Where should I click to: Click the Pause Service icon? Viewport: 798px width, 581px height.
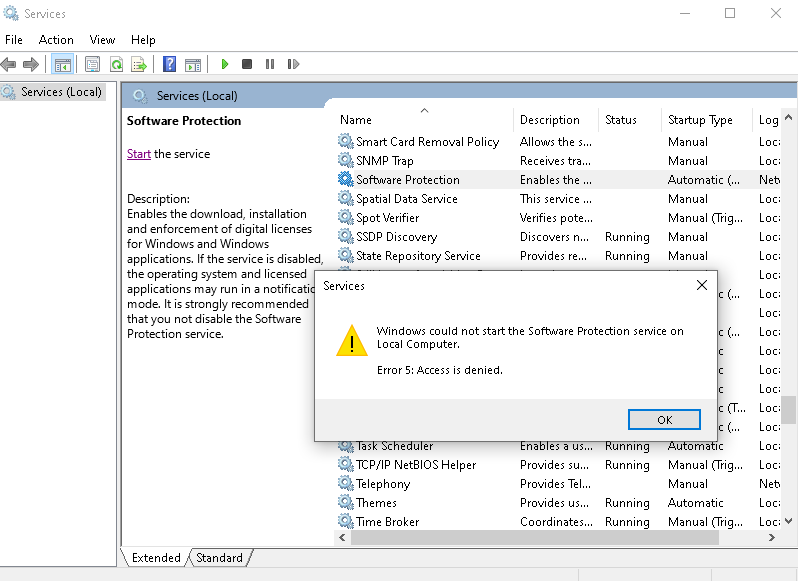(x=270, y=64)
